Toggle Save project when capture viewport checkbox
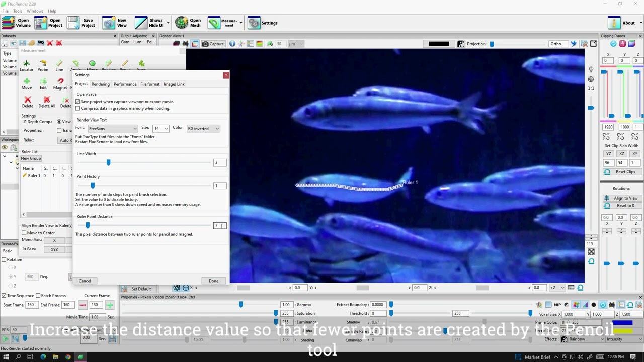 click(78, 102)
